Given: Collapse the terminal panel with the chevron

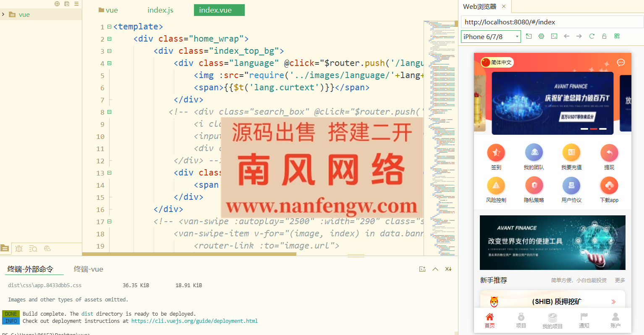Looking at the screenshot, I should 435,269.
